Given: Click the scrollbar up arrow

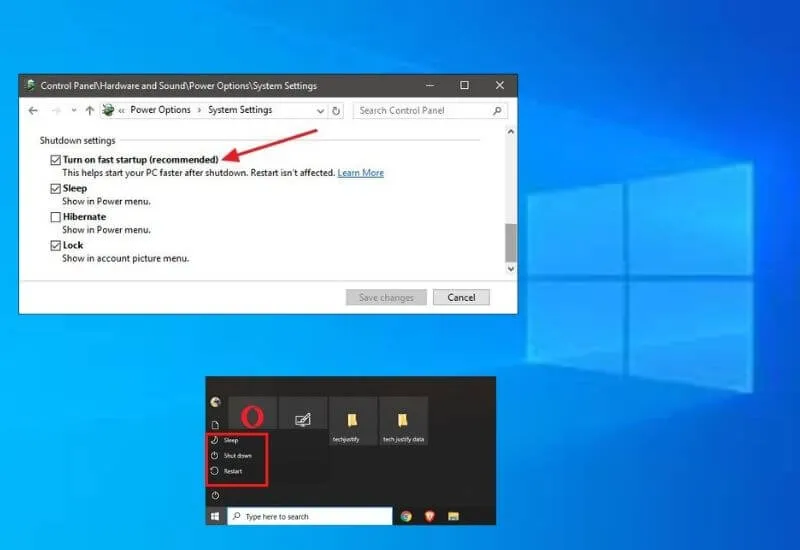Looking at the screenshot, I should pos(511,132).
